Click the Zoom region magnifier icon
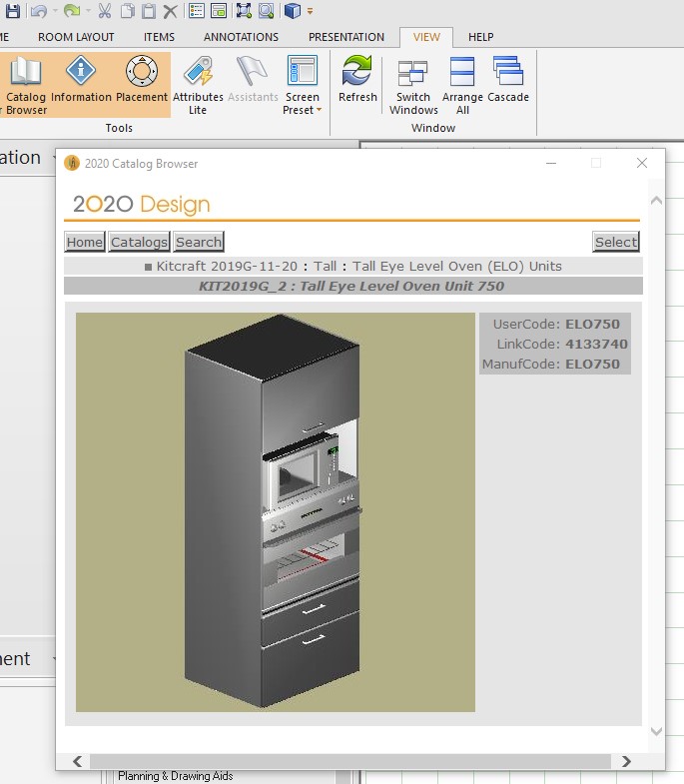Viewport: 684px width, 784px height. point(266,11)
